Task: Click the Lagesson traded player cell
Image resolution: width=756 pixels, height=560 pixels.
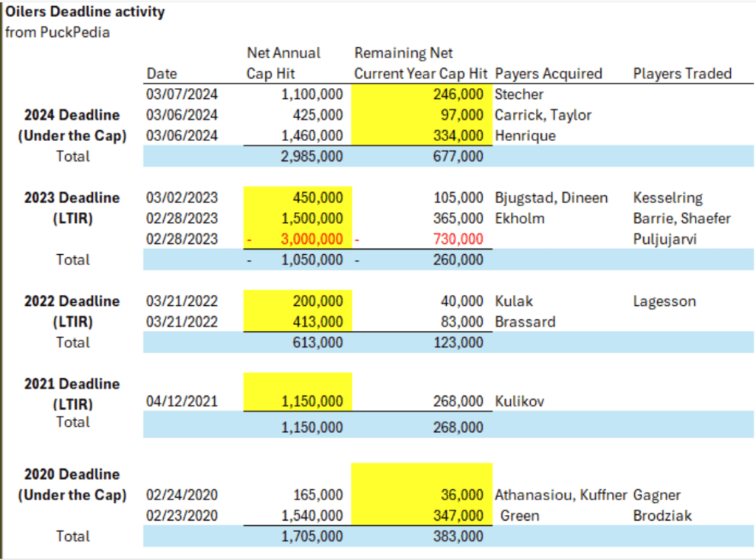Action: (x=664, y=301)
